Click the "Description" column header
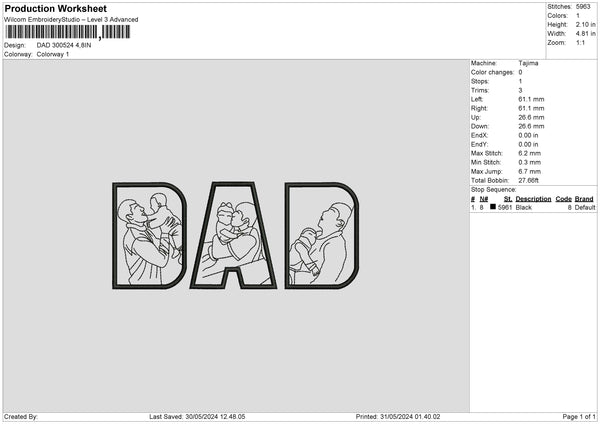The width and height of the screenshot is (600, 424). click(533, 199)
